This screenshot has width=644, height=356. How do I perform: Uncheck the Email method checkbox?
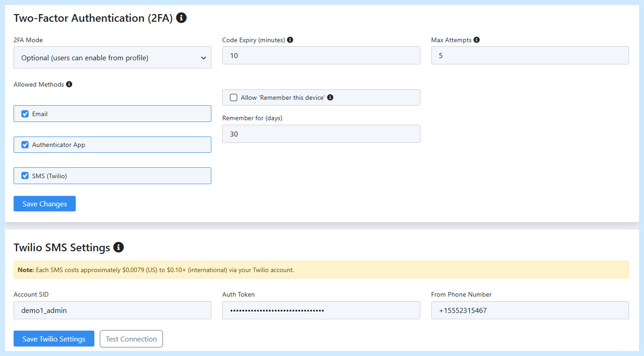pos(25,114)
